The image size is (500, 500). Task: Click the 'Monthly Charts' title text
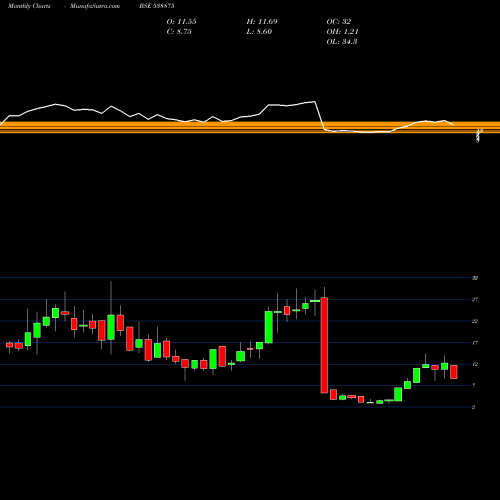[x=29, y=6]
